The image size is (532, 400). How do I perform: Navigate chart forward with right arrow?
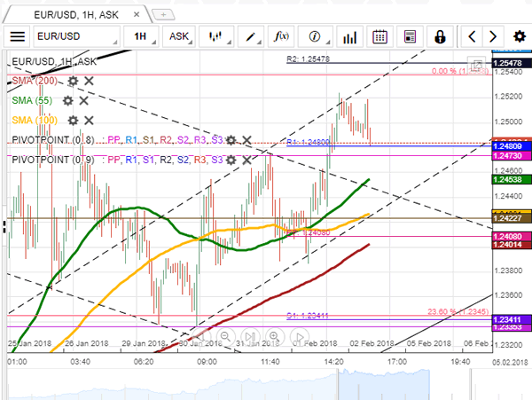pos(495,36)
